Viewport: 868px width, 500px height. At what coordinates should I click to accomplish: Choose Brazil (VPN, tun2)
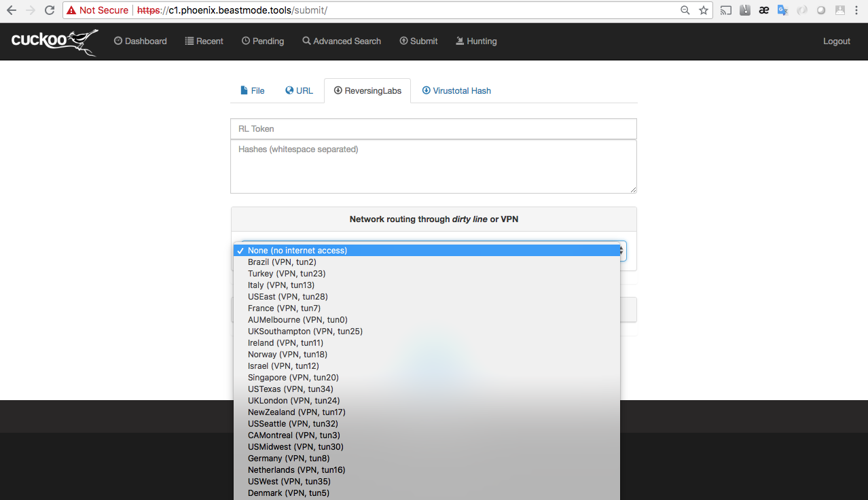point(427,262)
